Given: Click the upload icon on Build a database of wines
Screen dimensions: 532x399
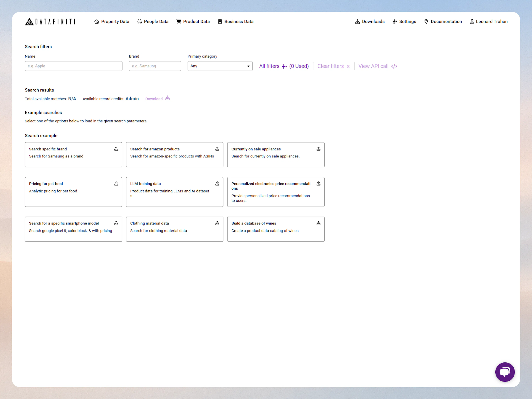Looking at the screenshot, I should coord(318,223).
